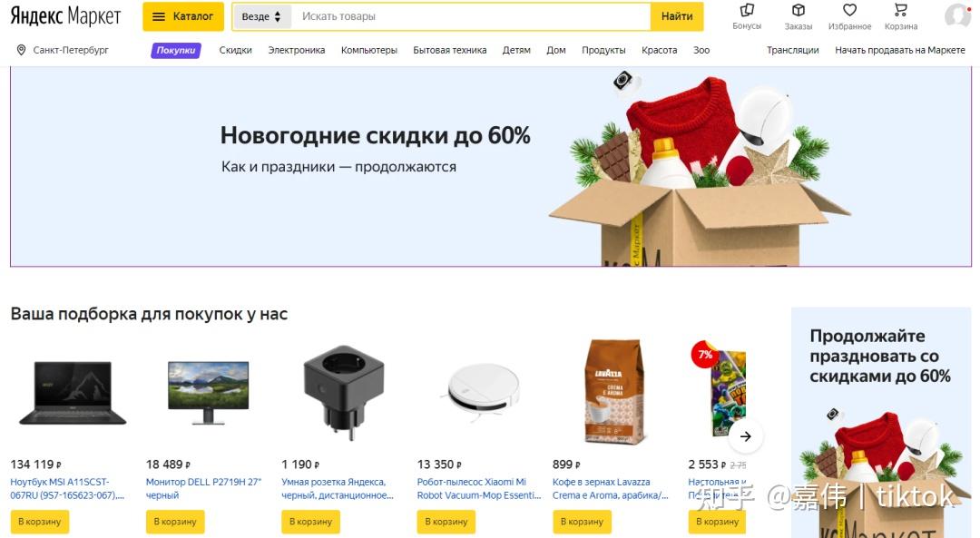
Task: Click the Искать товары search field
Action: [471, 17]
